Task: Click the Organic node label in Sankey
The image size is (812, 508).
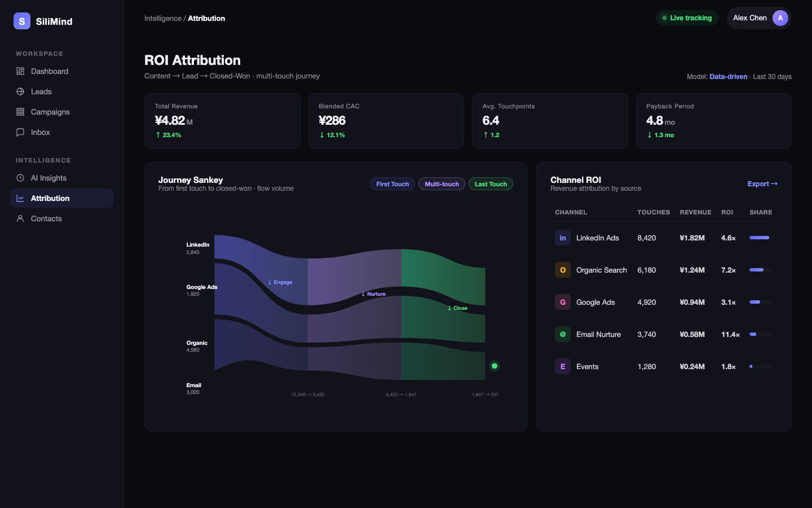Action: [197, 343]
